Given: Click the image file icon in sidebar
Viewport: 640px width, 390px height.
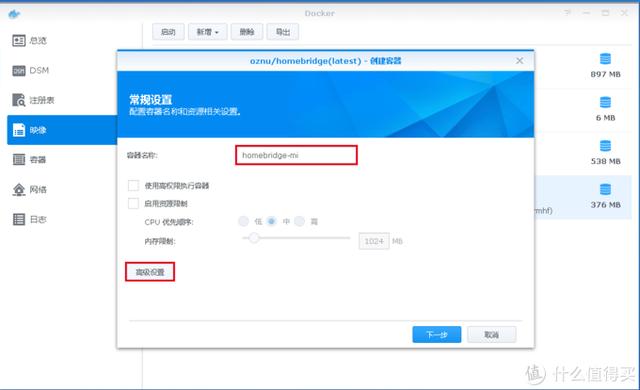Looking at the screenshot, I should pos(19,130).
